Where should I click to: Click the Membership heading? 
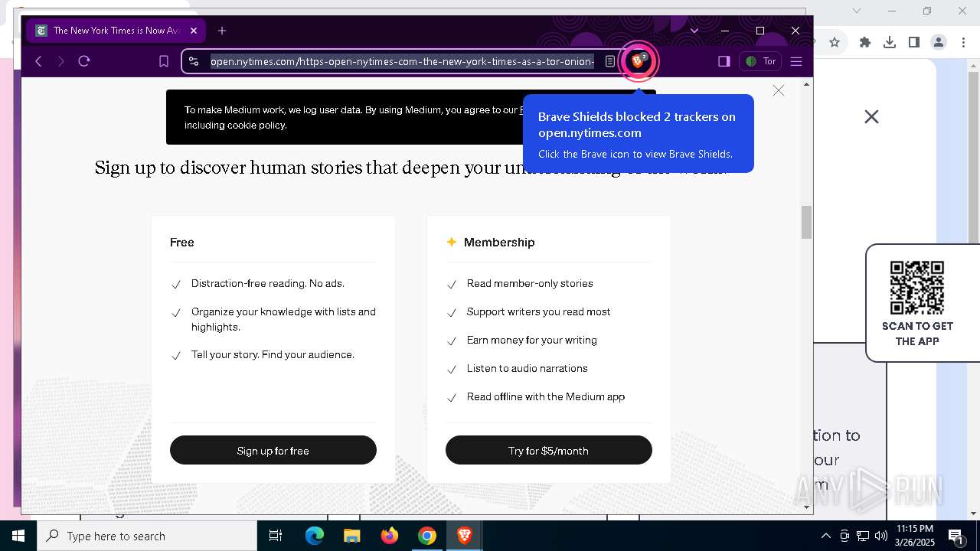coord(499,242)
